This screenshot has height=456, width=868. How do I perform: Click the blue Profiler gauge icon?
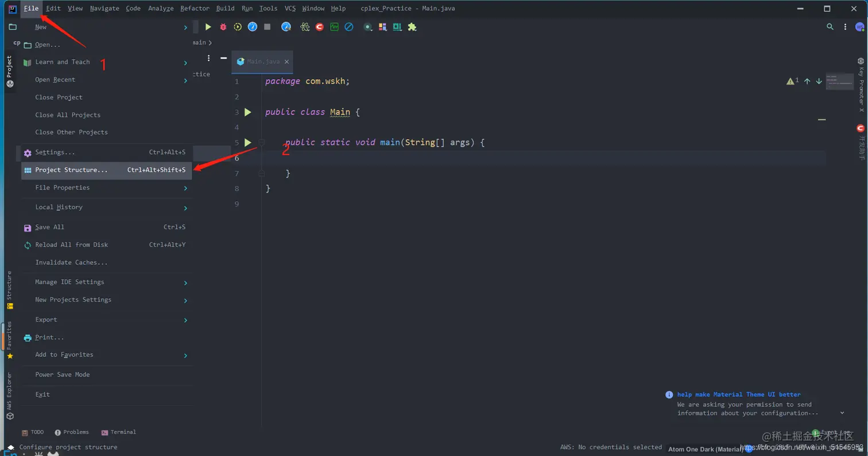point(253,27)
